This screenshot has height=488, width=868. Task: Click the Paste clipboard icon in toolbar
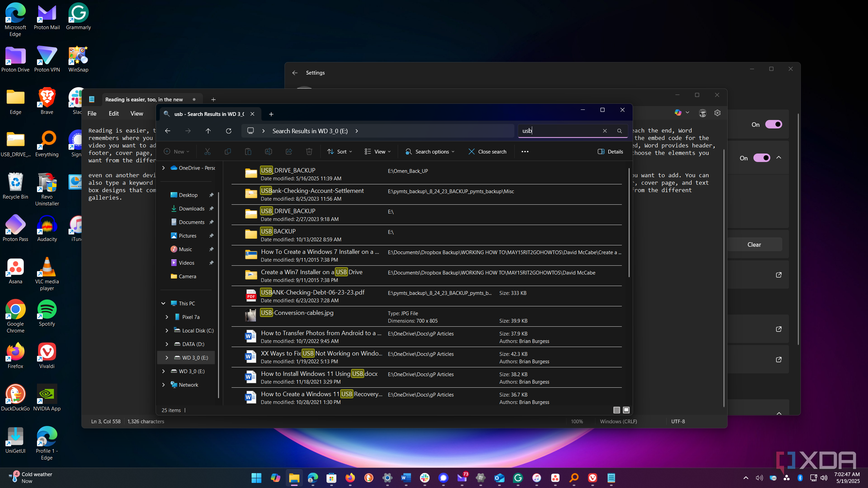(248, 151)
